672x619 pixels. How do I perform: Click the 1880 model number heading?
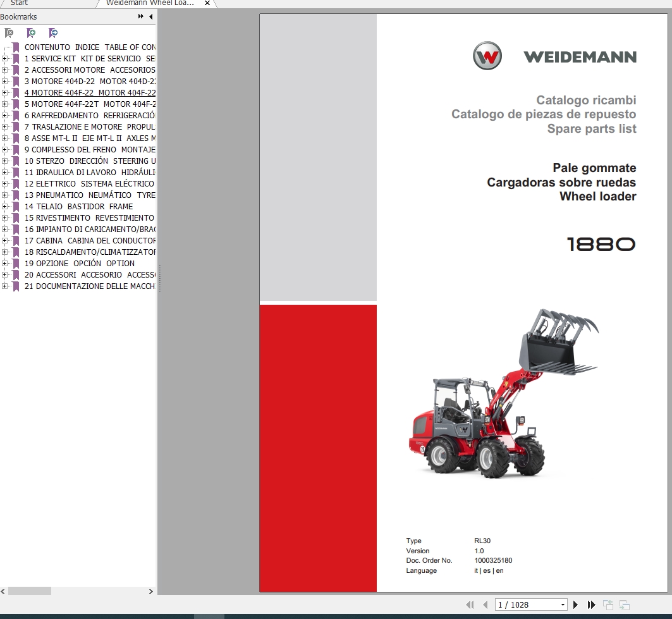[601, 244]
